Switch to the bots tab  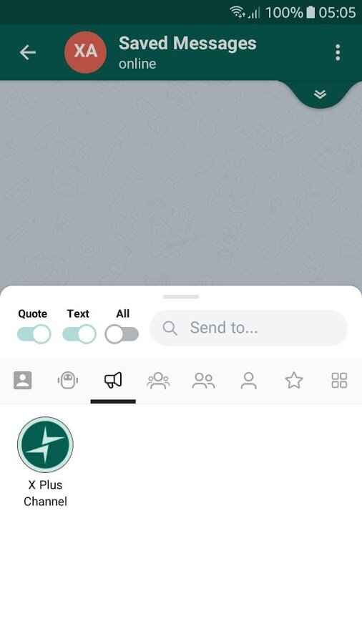(x=68, y=381)
